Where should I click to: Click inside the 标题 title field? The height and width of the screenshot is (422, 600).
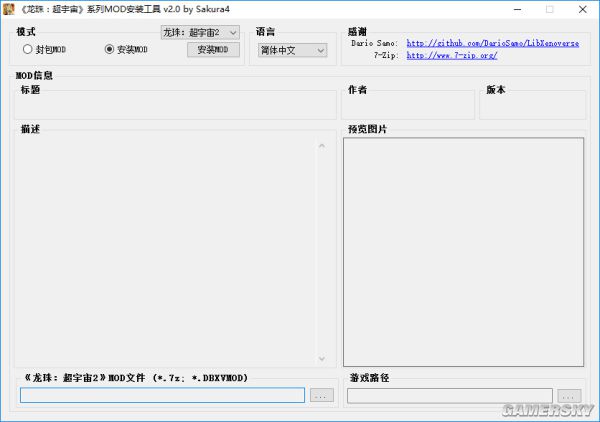(175, 106)
